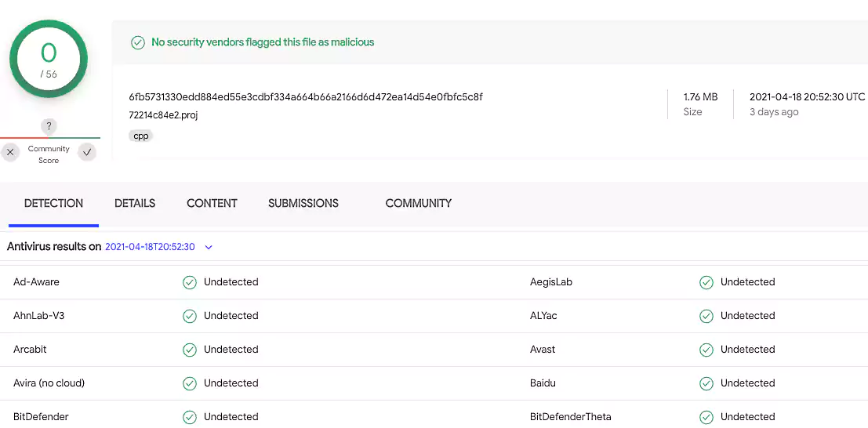This screenshot has width=868, height=428.
Task: Switch to the DETECTION tab
Action: 53,203
